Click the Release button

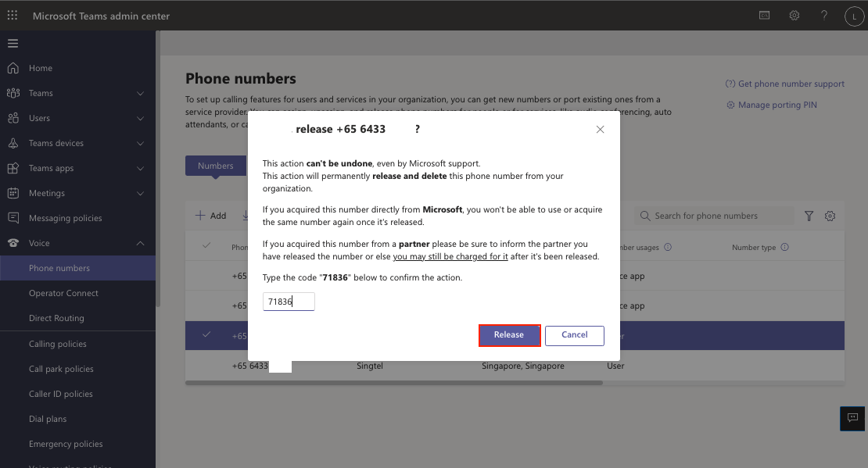[x=509, y=335]
